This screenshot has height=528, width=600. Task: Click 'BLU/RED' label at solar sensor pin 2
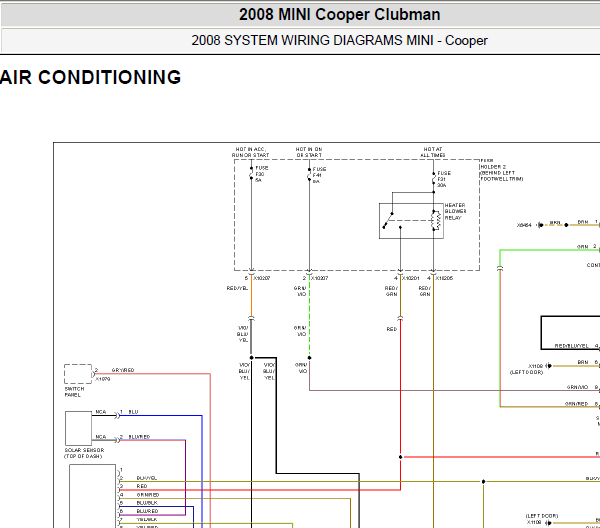(139, 437)
